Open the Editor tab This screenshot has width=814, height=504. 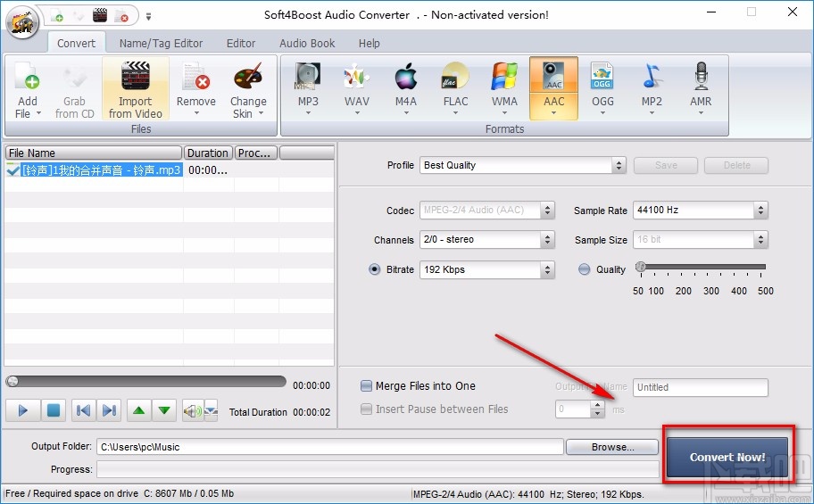tap(241, 43)
